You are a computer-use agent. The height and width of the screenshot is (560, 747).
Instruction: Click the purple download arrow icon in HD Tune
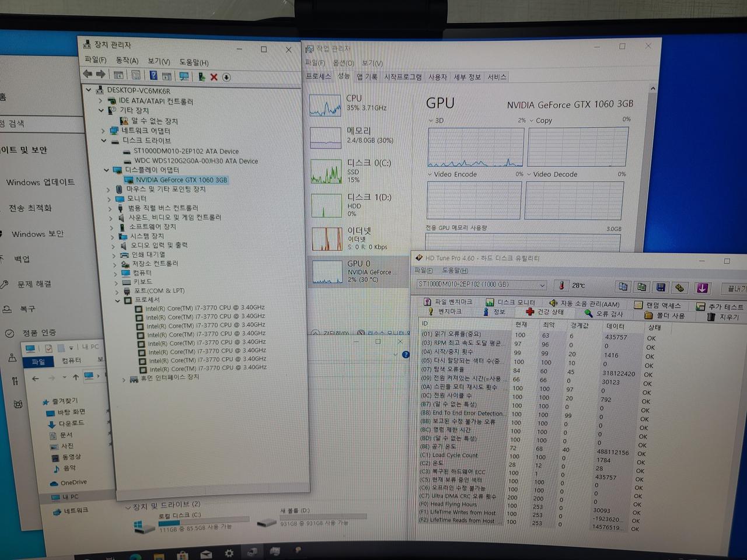pos(702,288)
